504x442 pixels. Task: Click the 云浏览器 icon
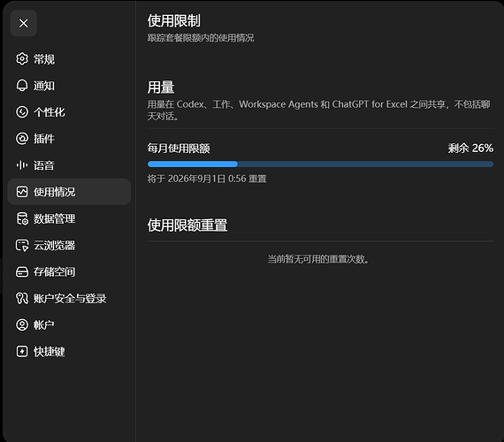coord(22,245)
